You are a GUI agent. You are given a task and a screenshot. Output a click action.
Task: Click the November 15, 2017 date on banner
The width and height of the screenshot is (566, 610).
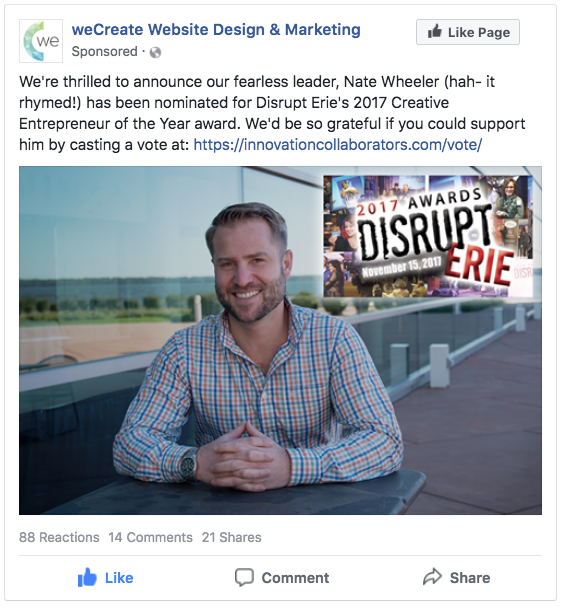[402, 266]
